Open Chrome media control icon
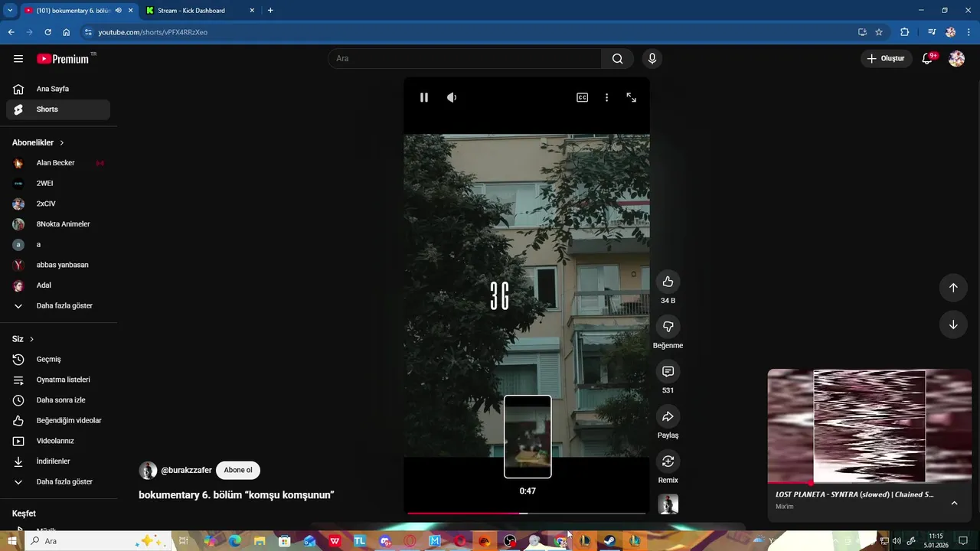Viewport: 980px width, 551px height. (x=931, y=32)
